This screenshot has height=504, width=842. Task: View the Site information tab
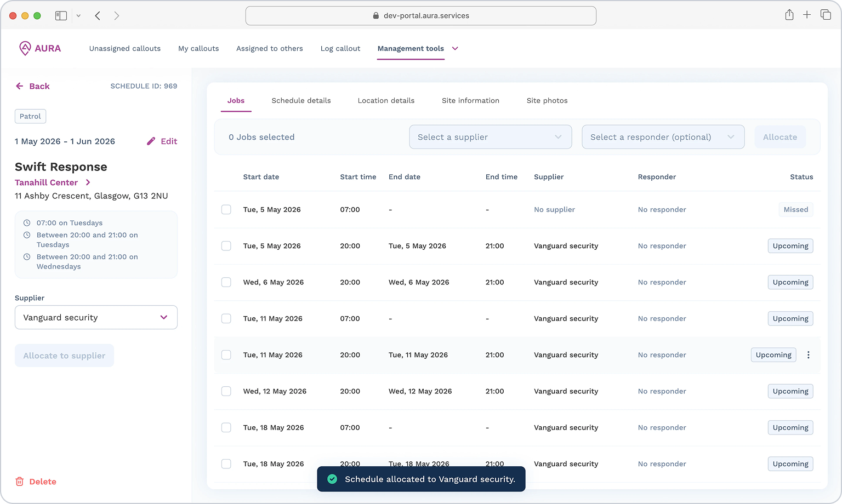point(470,101)
